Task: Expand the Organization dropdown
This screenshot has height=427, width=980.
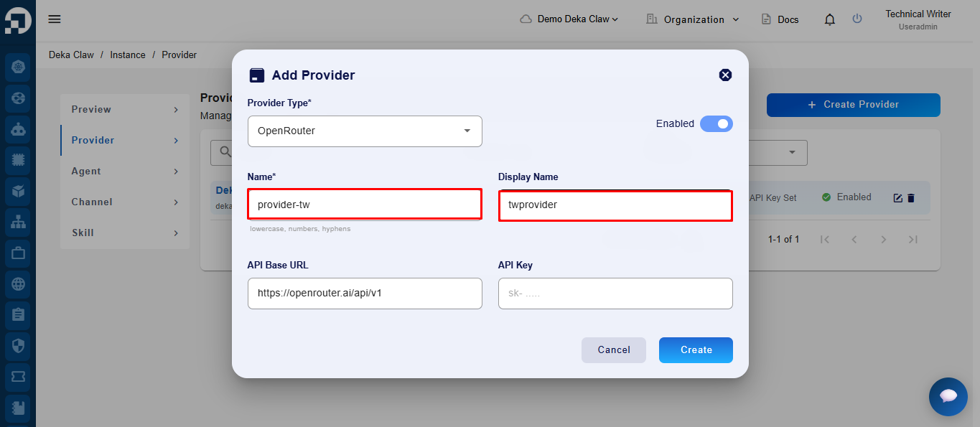Action: click(693, 19)
